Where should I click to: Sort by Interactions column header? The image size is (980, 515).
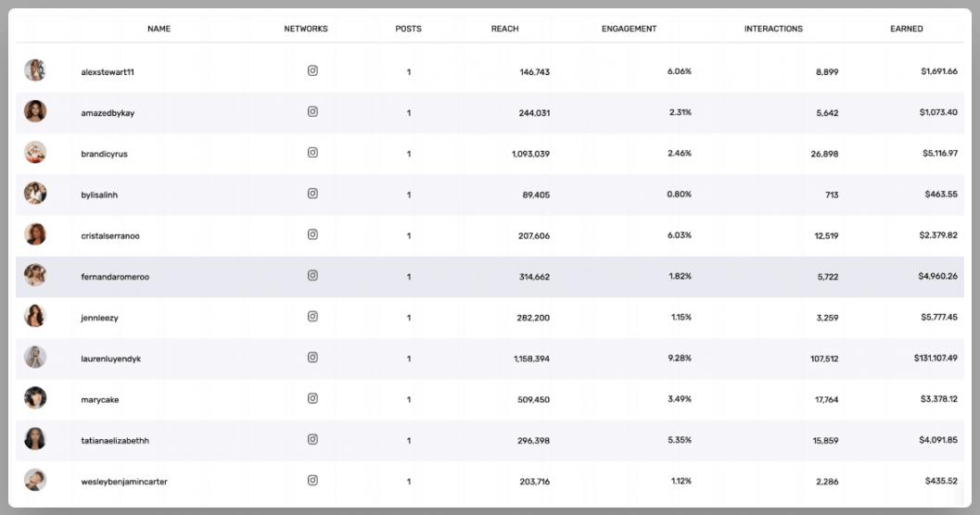click(773, 29)
